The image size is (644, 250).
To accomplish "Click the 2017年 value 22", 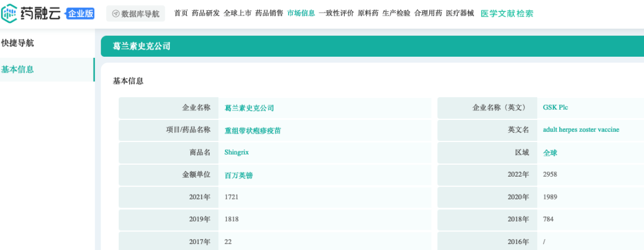I will (228, 242).
